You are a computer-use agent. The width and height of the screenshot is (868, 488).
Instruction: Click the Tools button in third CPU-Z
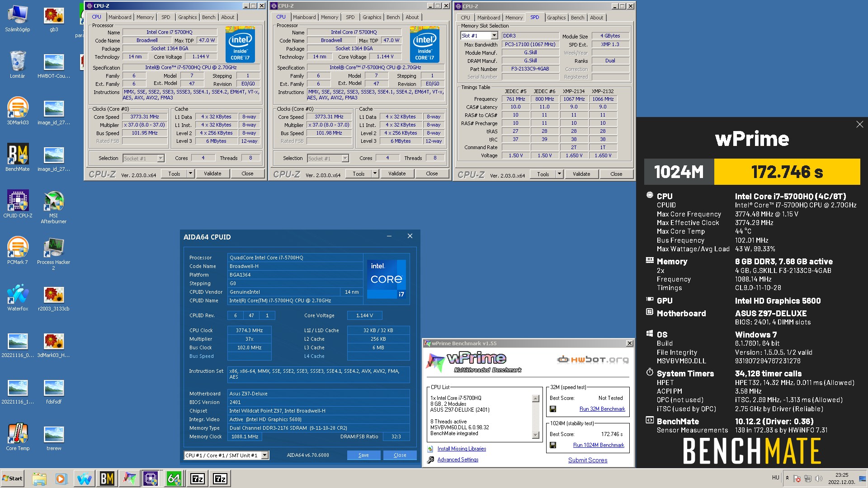pyautogui.click(x=543, y=174)
